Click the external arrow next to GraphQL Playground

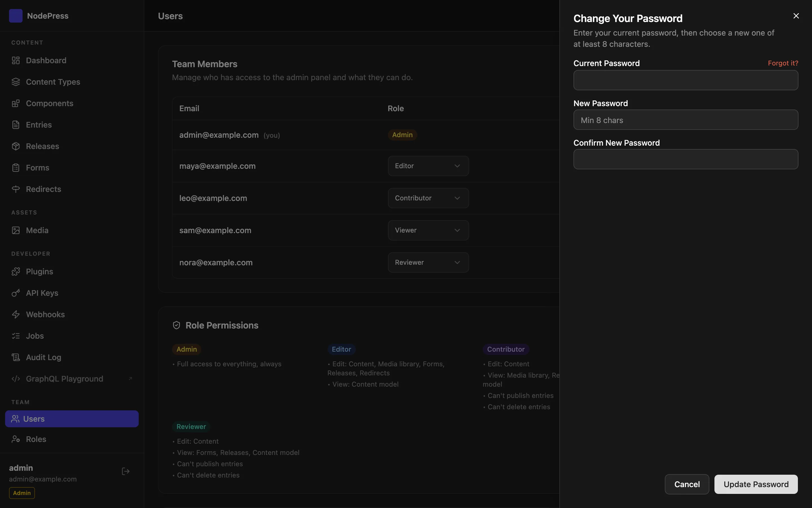click(x=131, y=379)
